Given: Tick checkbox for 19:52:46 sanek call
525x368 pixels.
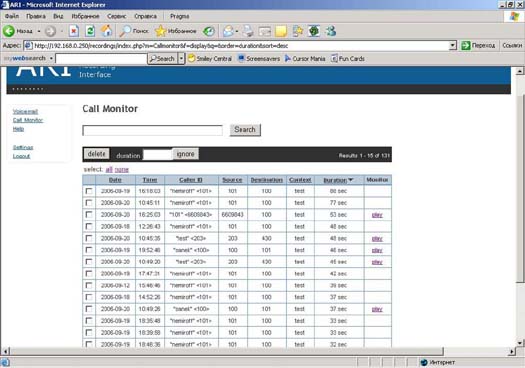Looking at the screenshot, I should (89, 250).
